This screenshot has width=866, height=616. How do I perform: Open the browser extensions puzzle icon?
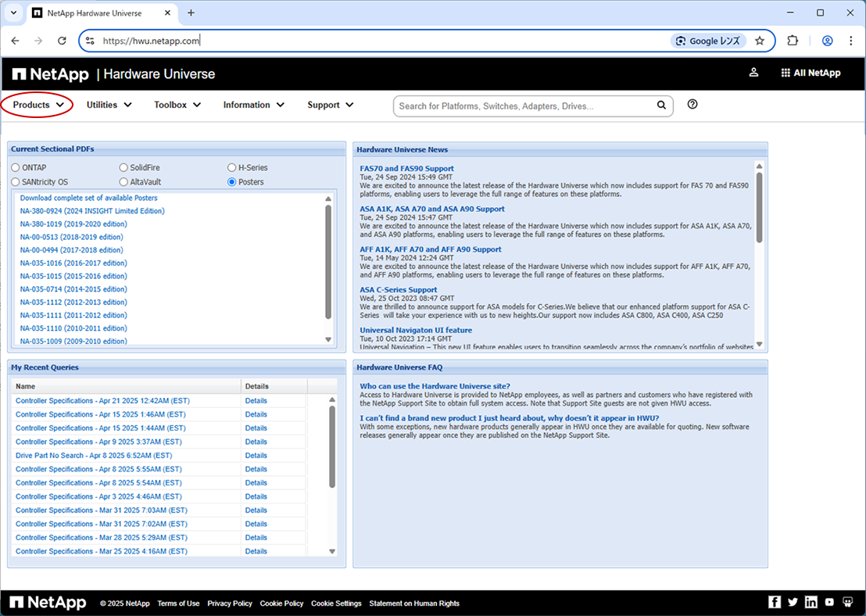click(x=793, y=41)
